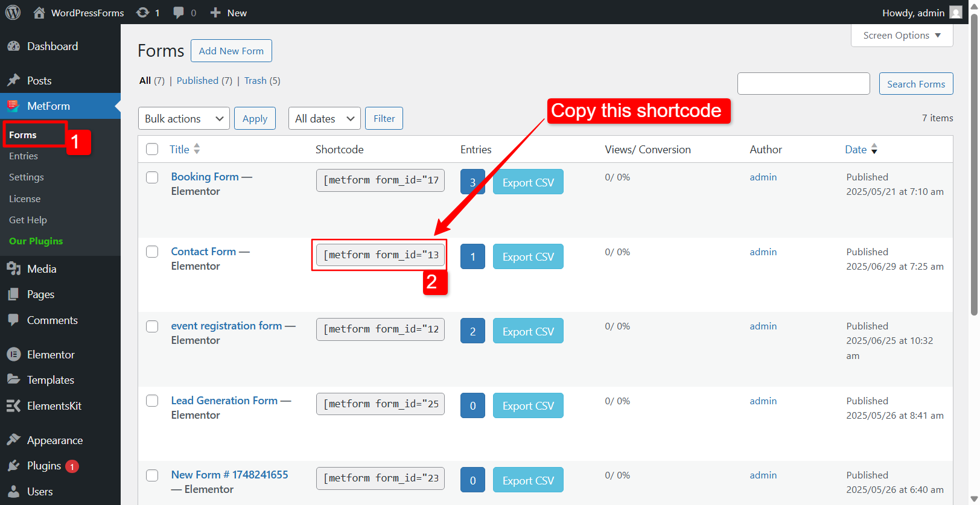Image resolution: width=980 pixels, height=505 pixels.
Task: Open the WordPress logo menu
Action: (x=13, y=12)
